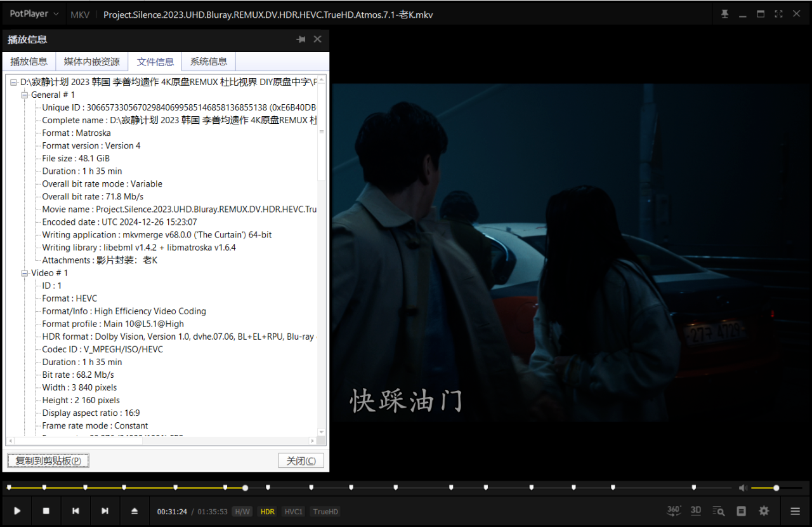Select Display aspect ratio : 16:9 row
The height and width of the screenshot is (527, 812).
tap(91, 413)
